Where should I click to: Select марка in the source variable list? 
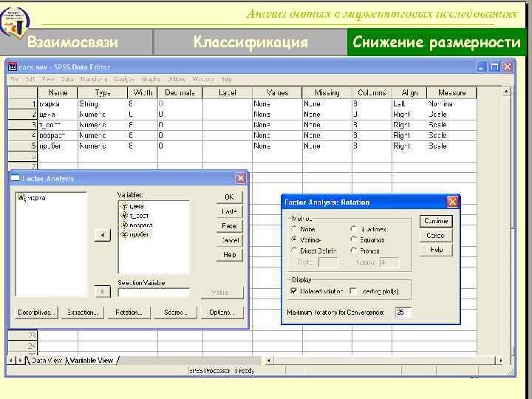point(33,198)
